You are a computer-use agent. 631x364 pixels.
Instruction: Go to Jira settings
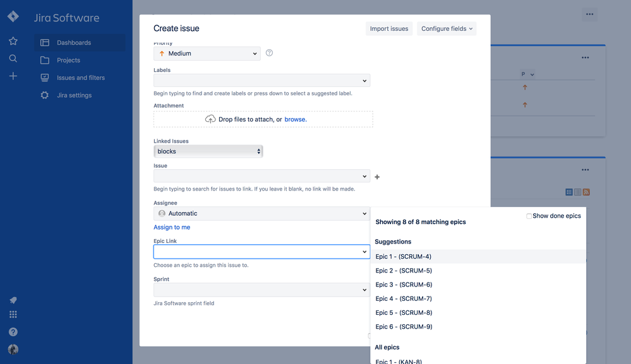pyautogui.click(x=75, y=95)
